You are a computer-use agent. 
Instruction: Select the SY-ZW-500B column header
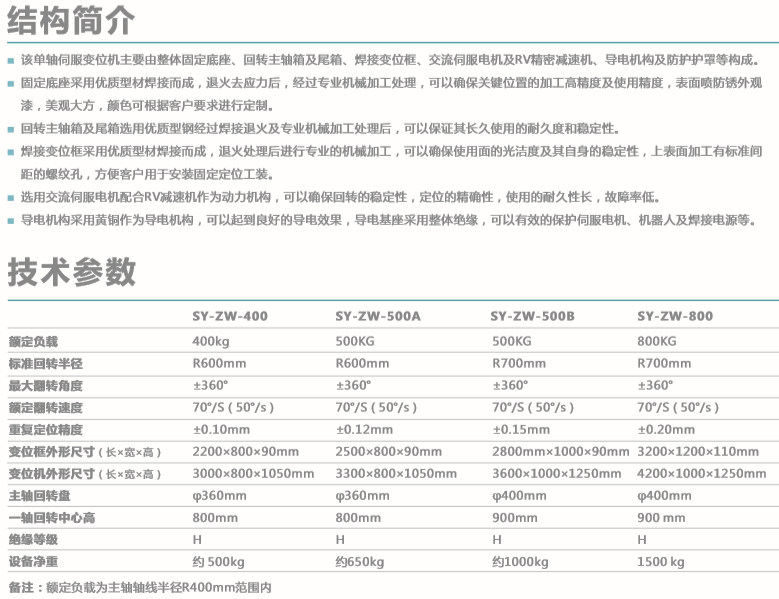click(x=532, y=316)
